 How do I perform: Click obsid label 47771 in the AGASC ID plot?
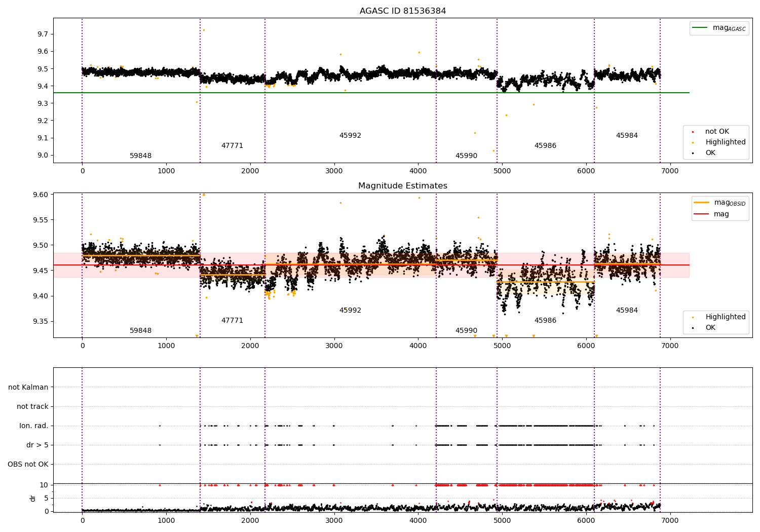(x=232, y=146)
